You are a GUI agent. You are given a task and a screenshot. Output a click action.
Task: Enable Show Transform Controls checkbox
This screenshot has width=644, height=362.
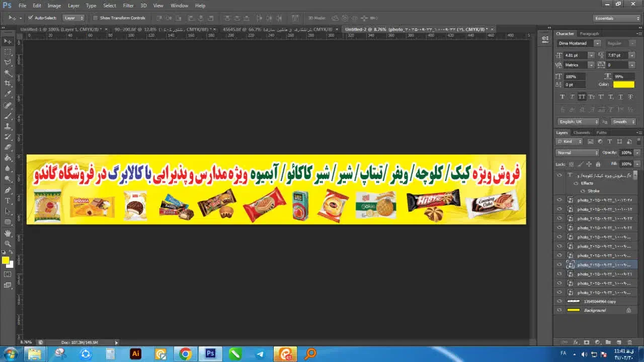pyautogui.click(x=95, y=18)
